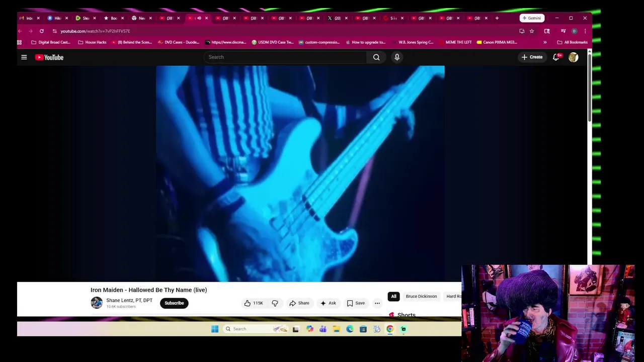
Task: Open Shane Lentz channel avatar
Action: [97, 303]
